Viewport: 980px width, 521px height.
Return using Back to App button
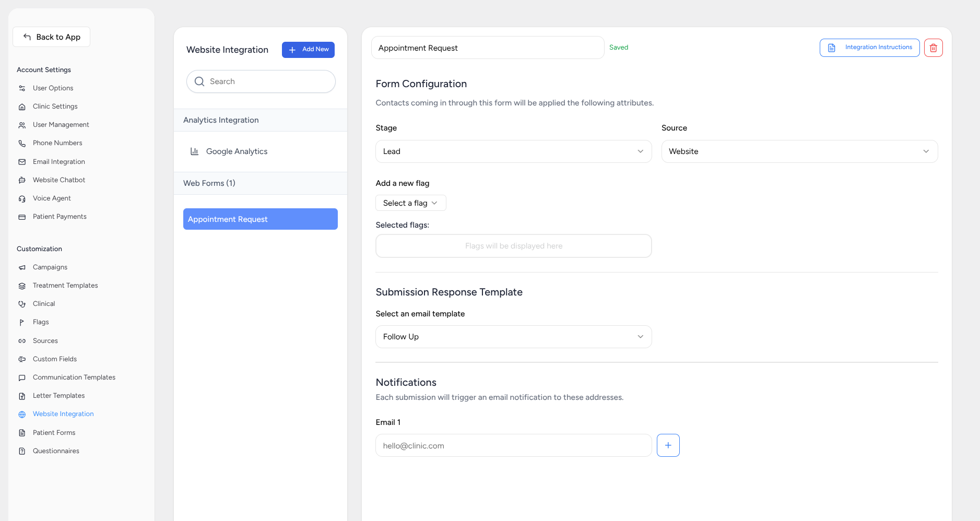click(x=51, y=37)
